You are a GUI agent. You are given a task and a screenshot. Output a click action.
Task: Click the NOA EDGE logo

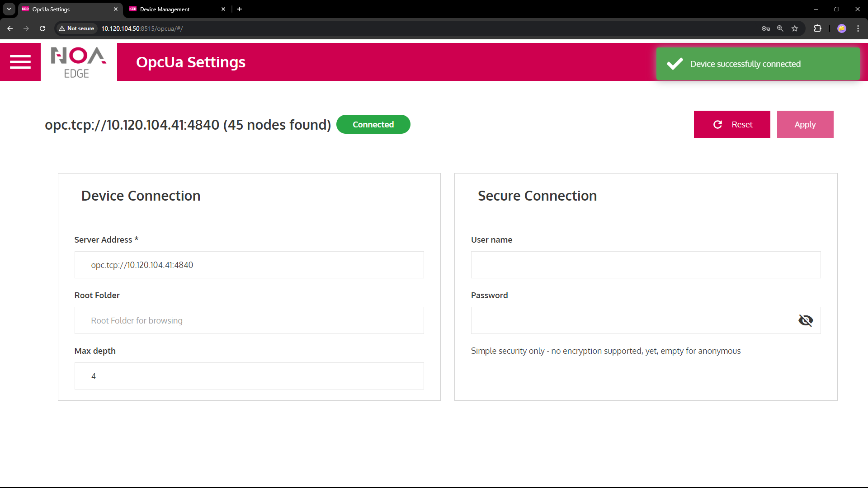(79, 62)
